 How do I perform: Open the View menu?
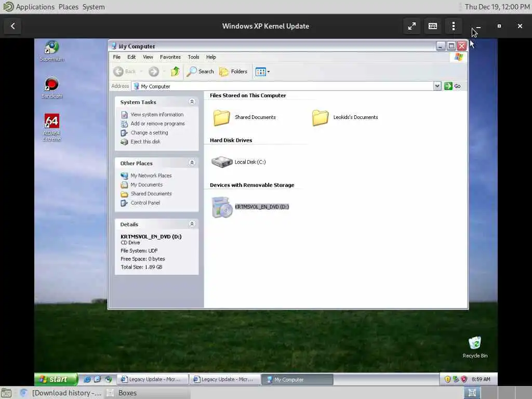point(148,57)
